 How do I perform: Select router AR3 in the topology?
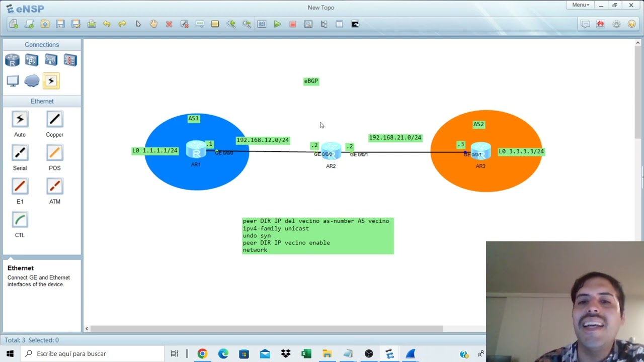[x=480, y=150]
